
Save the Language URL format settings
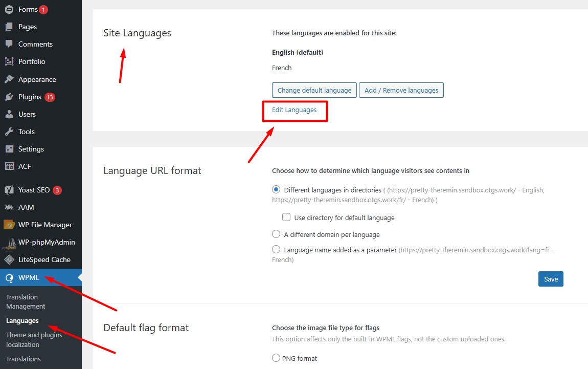pyautogui.click(x=551, y=279)
